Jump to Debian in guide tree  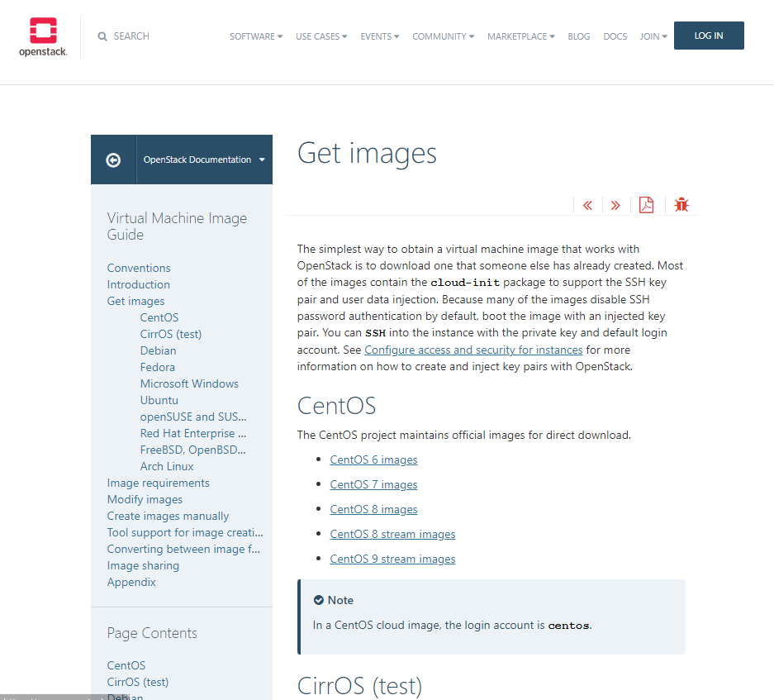(158, 350)
